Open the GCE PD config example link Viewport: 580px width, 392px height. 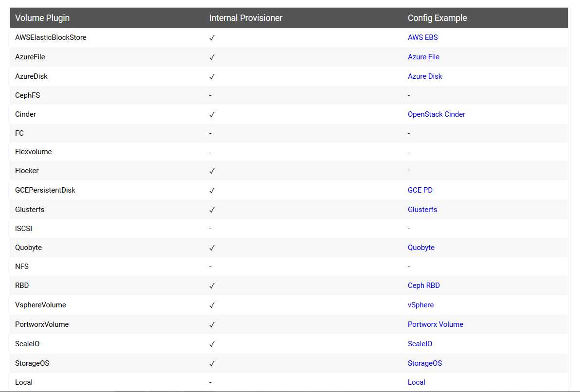click(x=420, y=190)
